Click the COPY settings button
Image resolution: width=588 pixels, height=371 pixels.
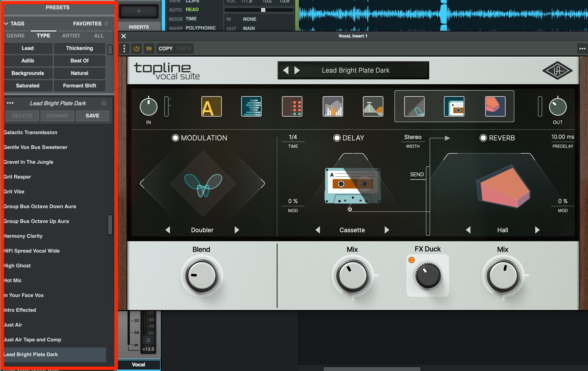tap(166, 49)
